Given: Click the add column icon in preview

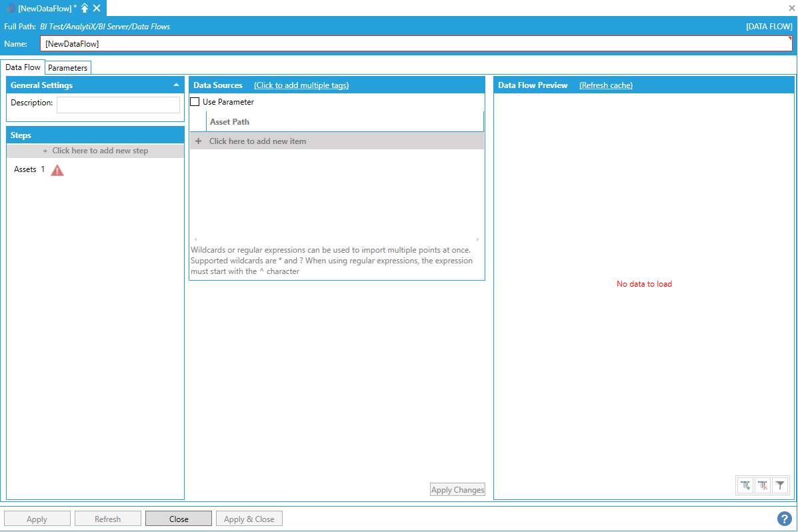Looking at the screenshot, I should click(x=745, y=485).
